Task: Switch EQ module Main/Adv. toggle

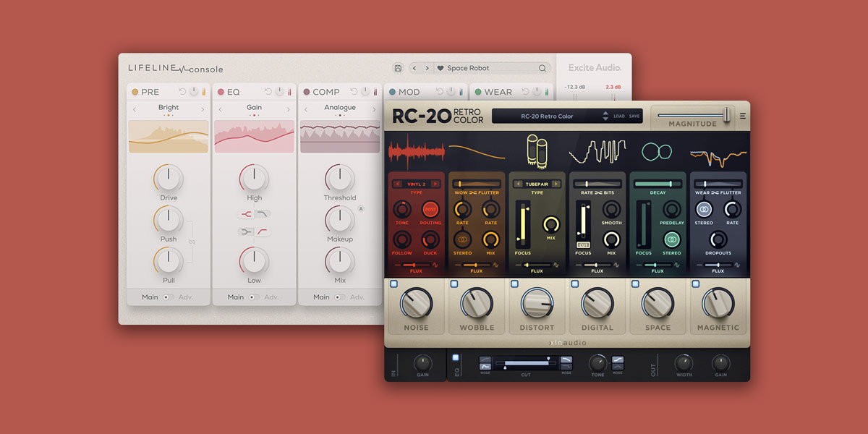Action: [254, 297]
